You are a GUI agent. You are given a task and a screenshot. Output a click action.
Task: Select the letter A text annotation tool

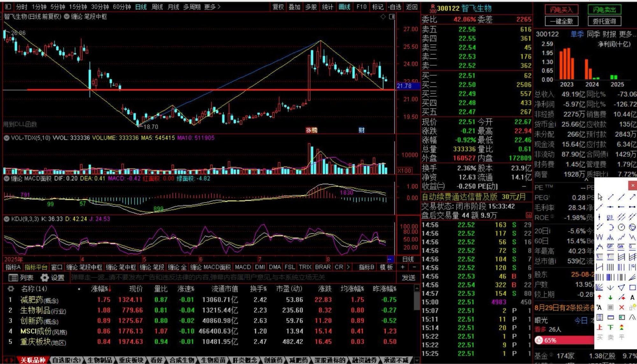[x=632, y=297]
